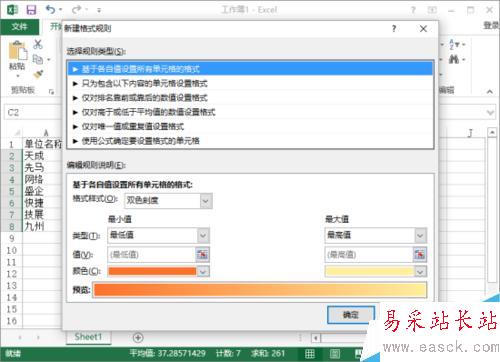Screen dimensions: 500x362
Task: Click the orange minimum color swatch
Action: [152, 272]
